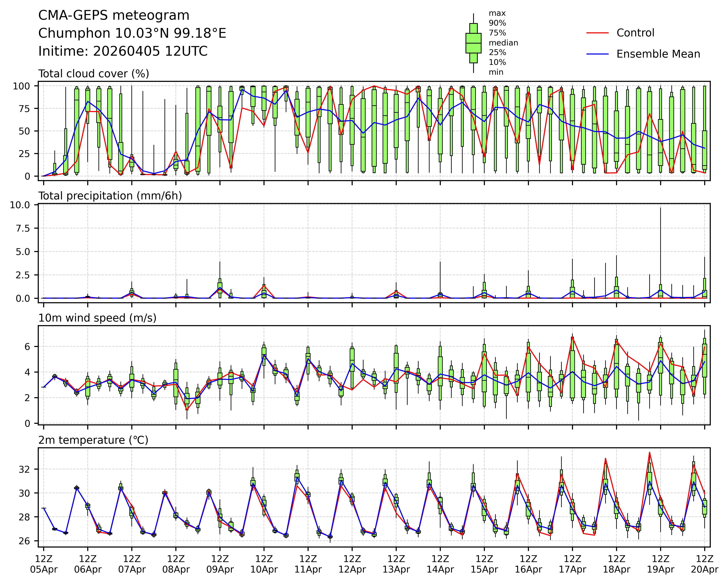
Task: Click the tall precipitation whisker at 19Apr
Action: (x=661, y=243)
